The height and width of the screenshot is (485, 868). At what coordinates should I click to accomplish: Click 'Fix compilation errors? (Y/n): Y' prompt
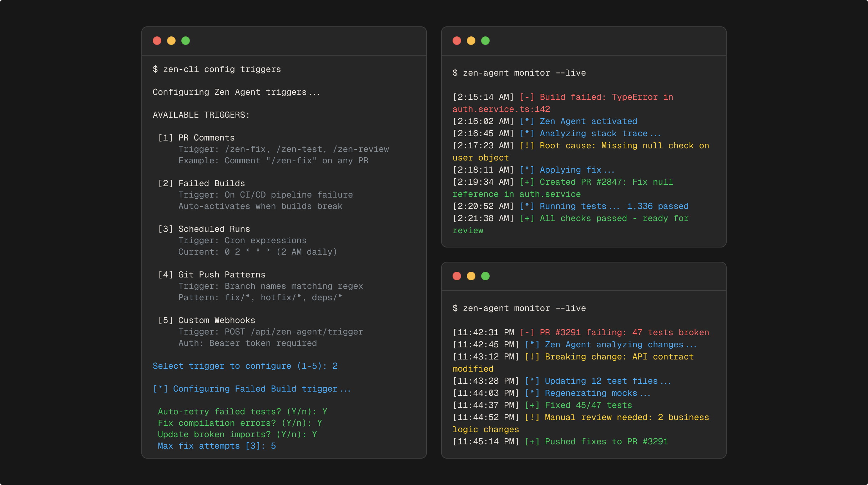point(240,423)
